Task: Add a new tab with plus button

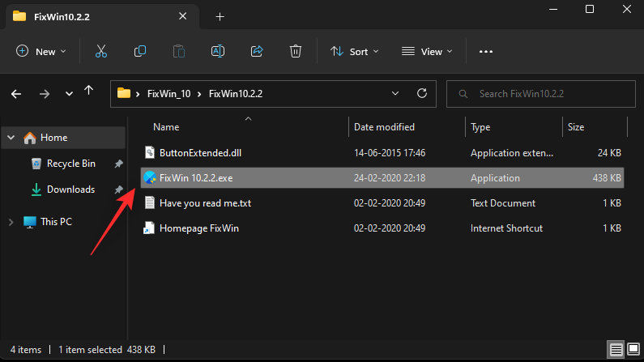Action: pyautogui.click(x=220, y=16)
